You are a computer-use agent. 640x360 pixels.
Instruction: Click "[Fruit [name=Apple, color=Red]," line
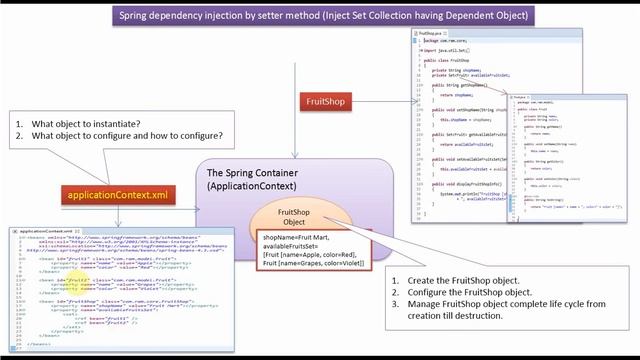coord(310,255)
